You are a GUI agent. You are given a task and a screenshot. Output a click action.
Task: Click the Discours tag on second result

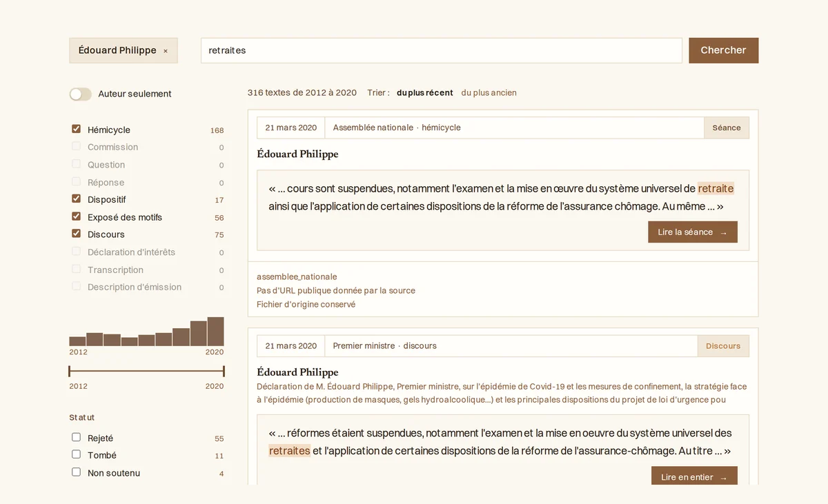coord(723,346)
